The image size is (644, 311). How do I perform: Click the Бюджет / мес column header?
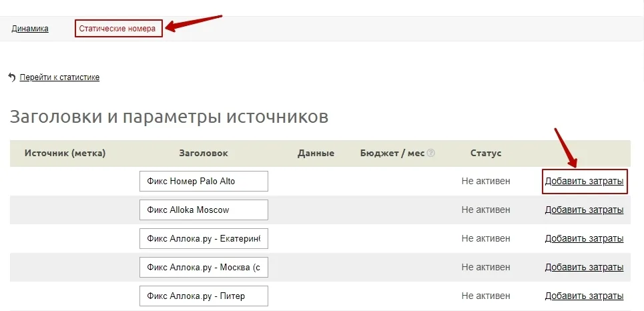[392, 153]
